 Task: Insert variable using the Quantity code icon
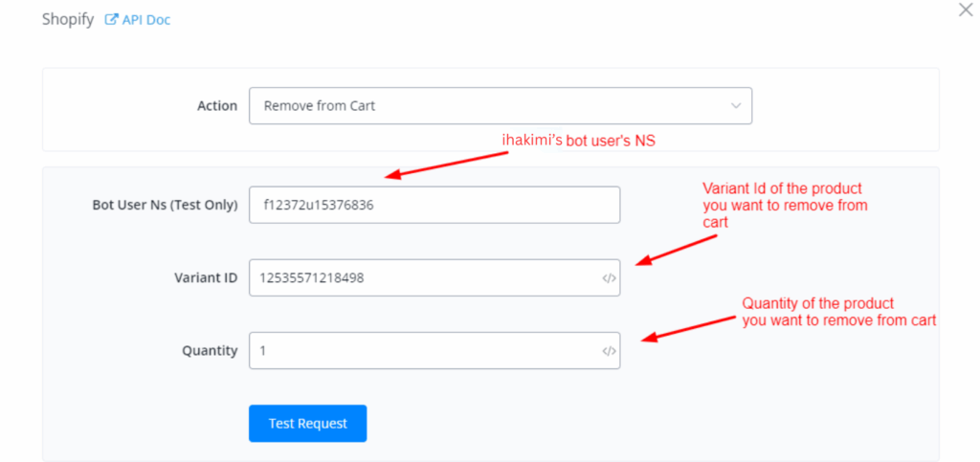pyautogui.click(x=609, y=351)
